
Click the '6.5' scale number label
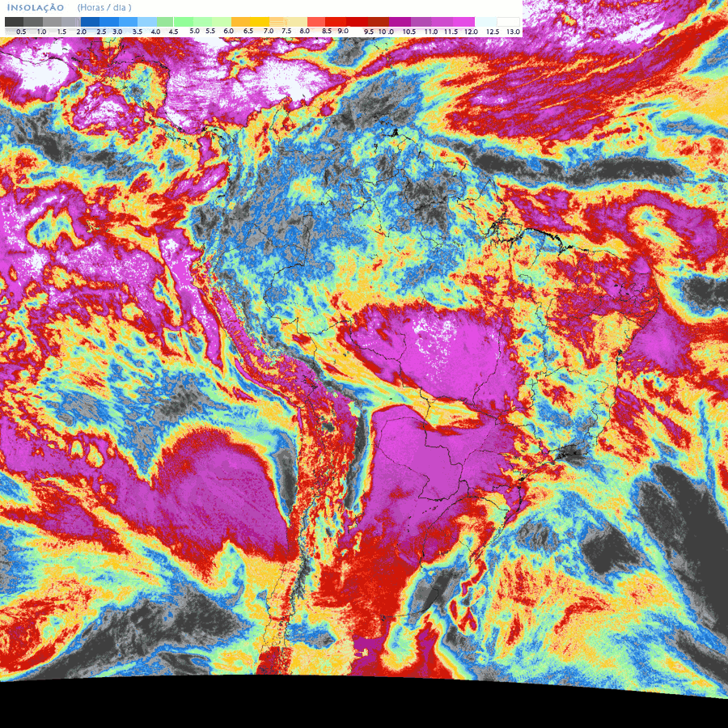pyautogui.click(x=248, y=31)
